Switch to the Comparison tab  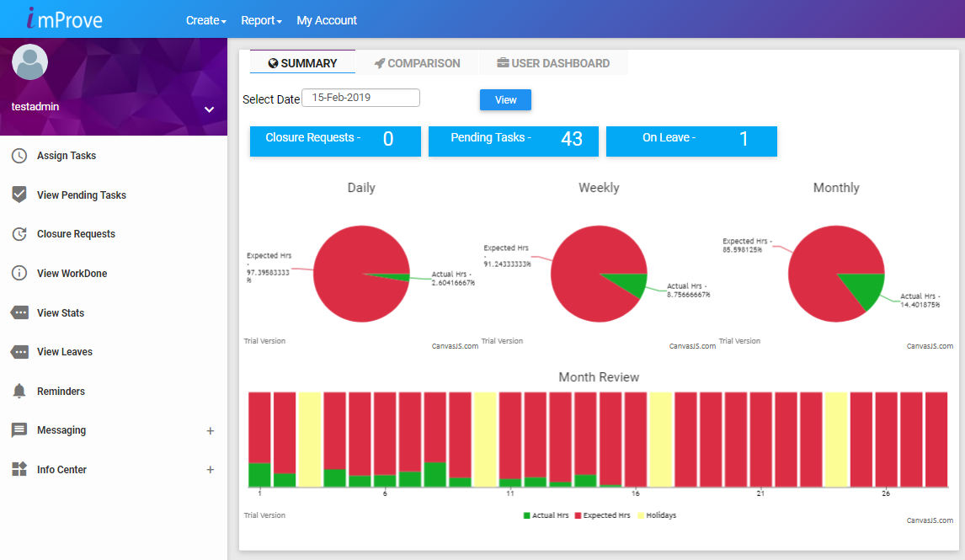(x=418, y=63)
